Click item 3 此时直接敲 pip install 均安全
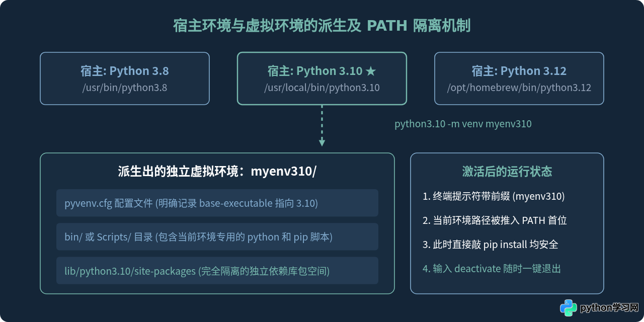 pos(491,245)
